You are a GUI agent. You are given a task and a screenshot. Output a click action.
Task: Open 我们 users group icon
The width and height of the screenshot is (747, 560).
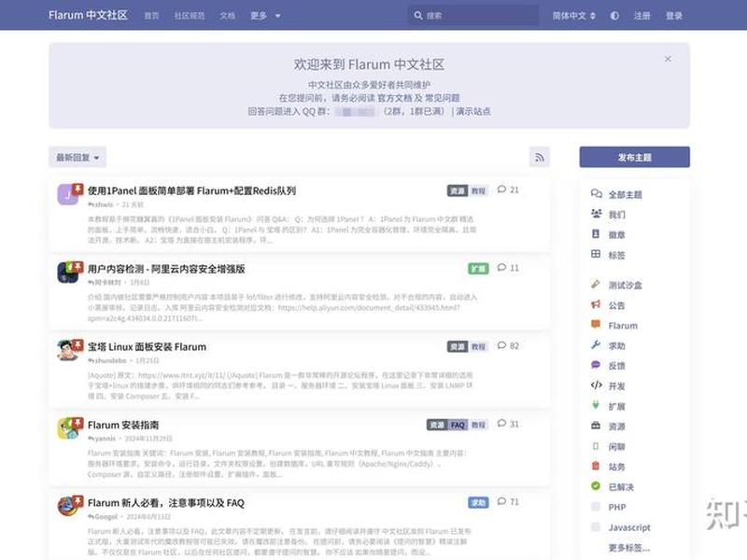pyautogui.click(x=596, y=214)
